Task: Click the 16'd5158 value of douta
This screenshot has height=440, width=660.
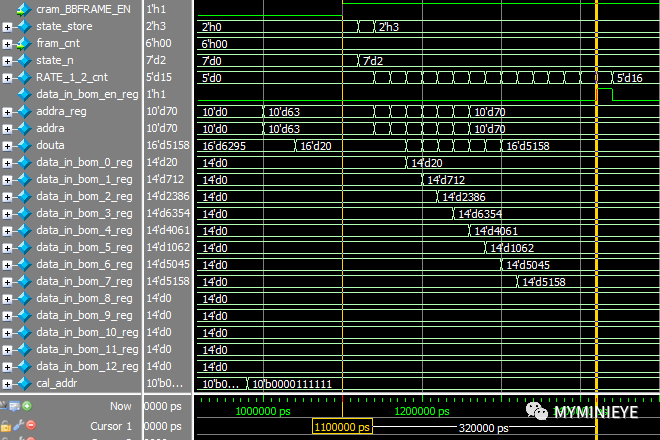Action: coord(168,145)
